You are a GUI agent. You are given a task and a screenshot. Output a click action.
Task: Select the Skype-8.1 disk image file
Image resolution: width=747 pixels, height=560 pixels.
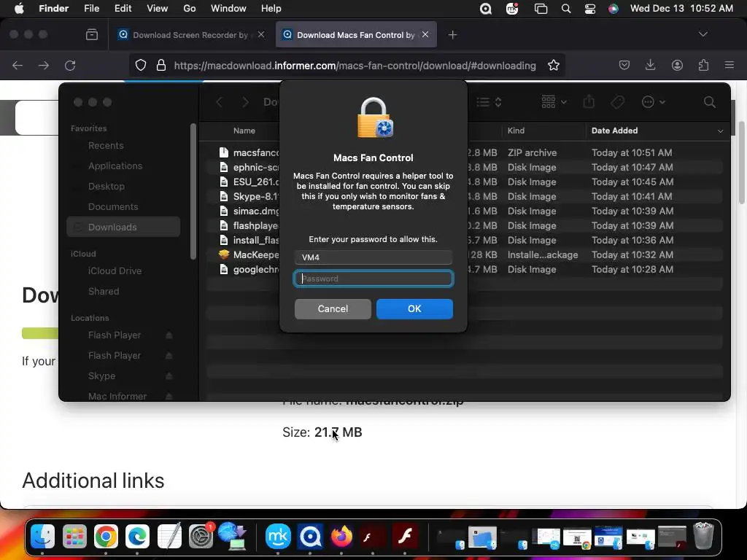[x=465, y=196]
